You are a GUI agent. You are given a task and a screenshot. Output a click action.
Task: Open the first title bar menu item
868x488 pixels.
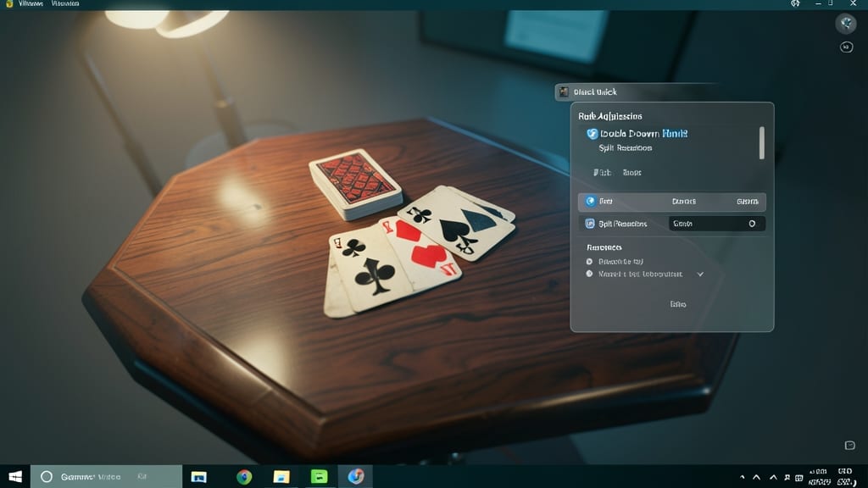click(x=31, y=3)
